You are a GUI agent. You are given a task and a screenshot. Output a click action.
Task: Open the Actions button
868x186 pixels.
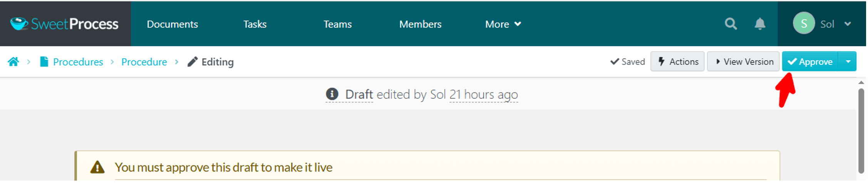pos(677,62)
